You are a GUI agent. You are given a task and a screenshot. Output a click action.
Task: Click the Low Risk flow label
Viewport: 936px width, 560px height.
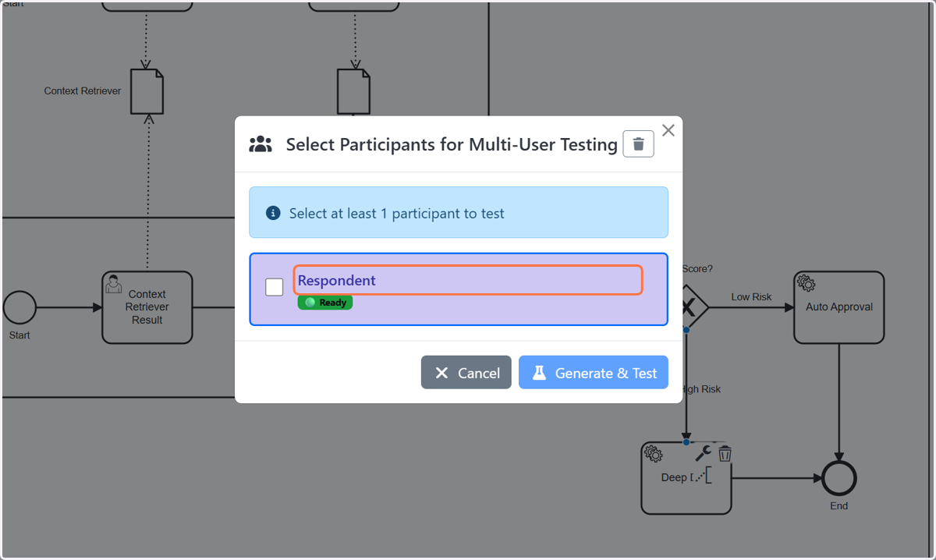(751, 297)
